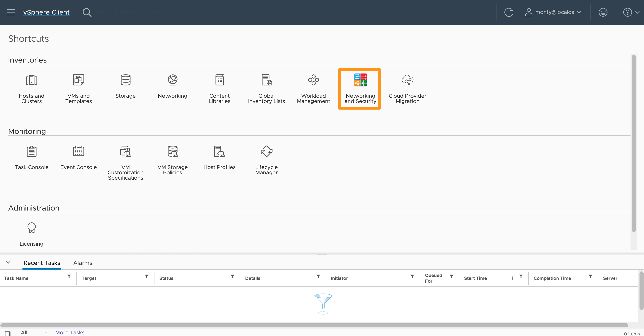Open the All tasks filter dropdown
Viewport: 644px width, 336px height.
pyautogui.click(x=34, y=333)
